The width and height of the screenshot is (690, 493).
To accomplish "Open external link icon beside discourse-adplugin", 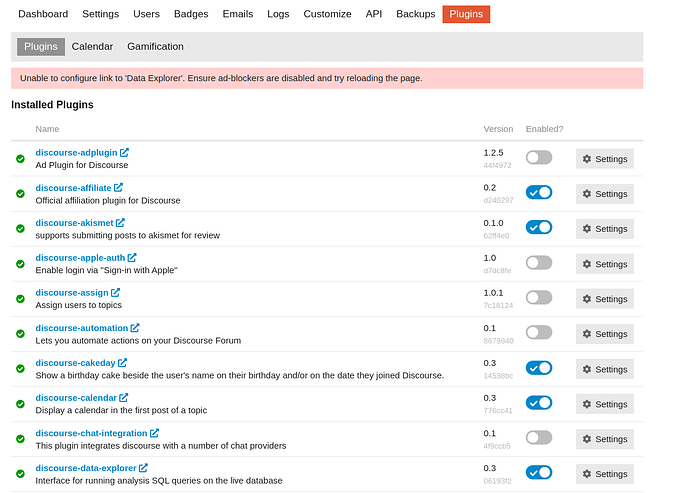I will pos(124,152).
